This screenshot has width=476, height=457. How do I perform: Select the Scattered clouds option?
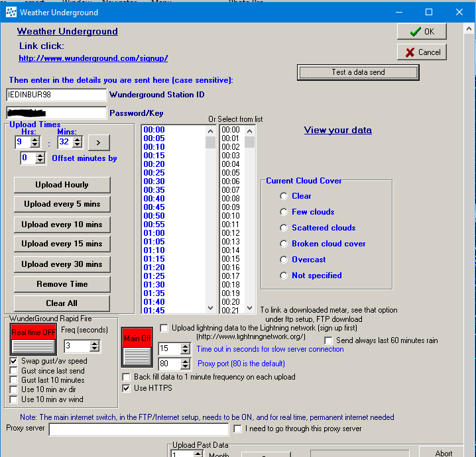(x=284, y=228)
